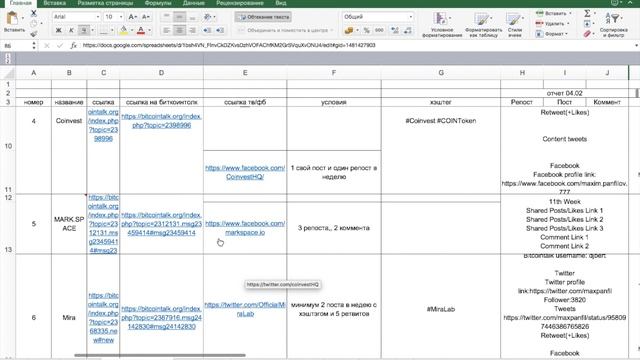Click the cancel X in formula bar
The image size is (640, 360).
point(47,46)
